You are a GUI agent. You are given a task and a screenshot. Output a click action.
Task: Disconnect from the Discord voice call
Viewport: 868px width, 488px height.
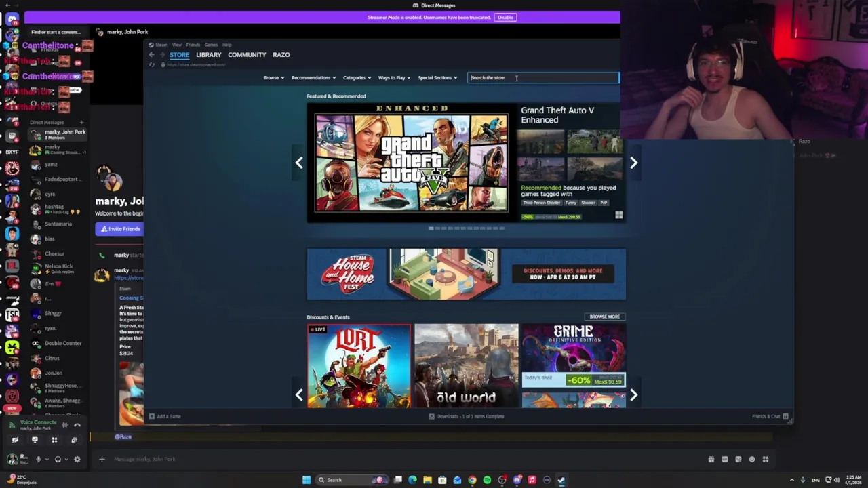pos(77,425)
